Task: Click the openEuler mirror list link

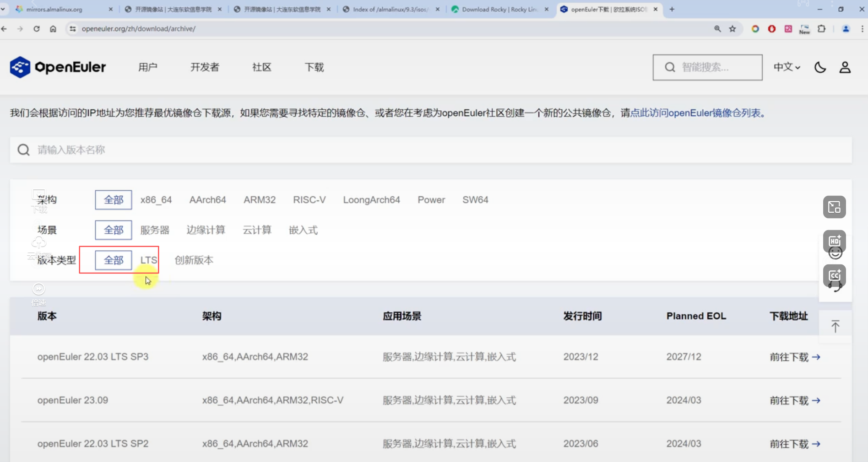Action: [695, 113]
